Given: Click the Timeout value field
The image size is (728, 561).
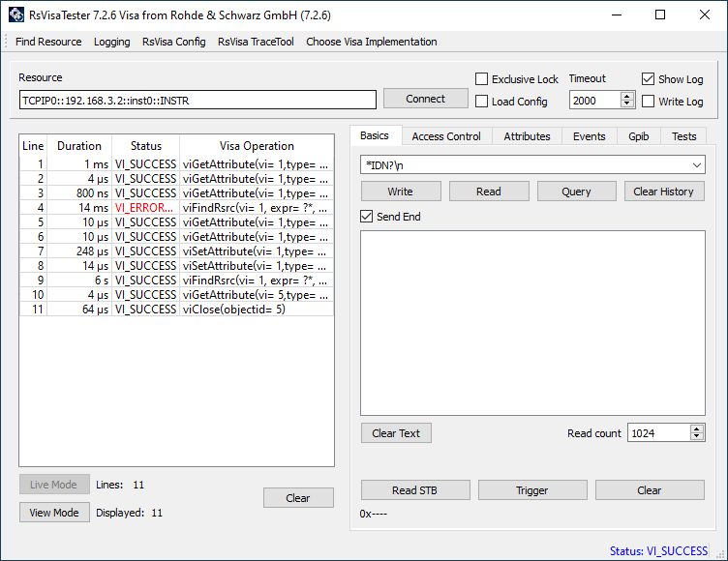Looking at the screenshot, I should point(594,101).
